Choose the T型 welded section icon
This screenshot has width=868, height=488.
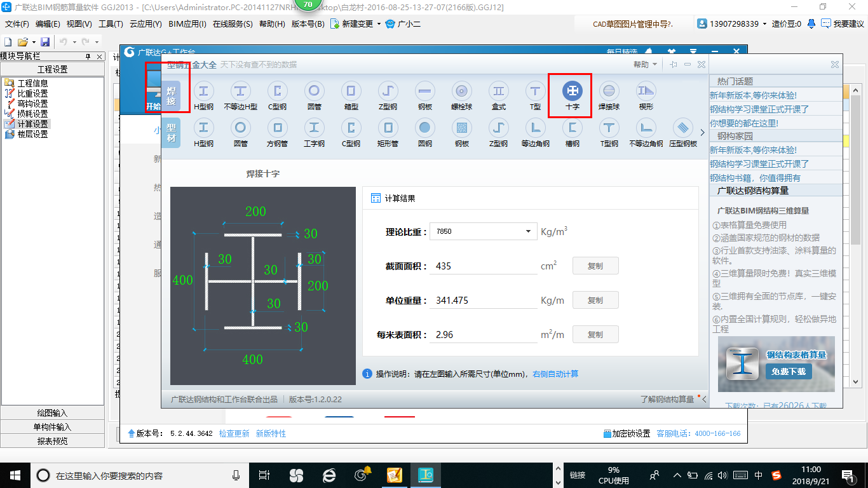(536, 91)
